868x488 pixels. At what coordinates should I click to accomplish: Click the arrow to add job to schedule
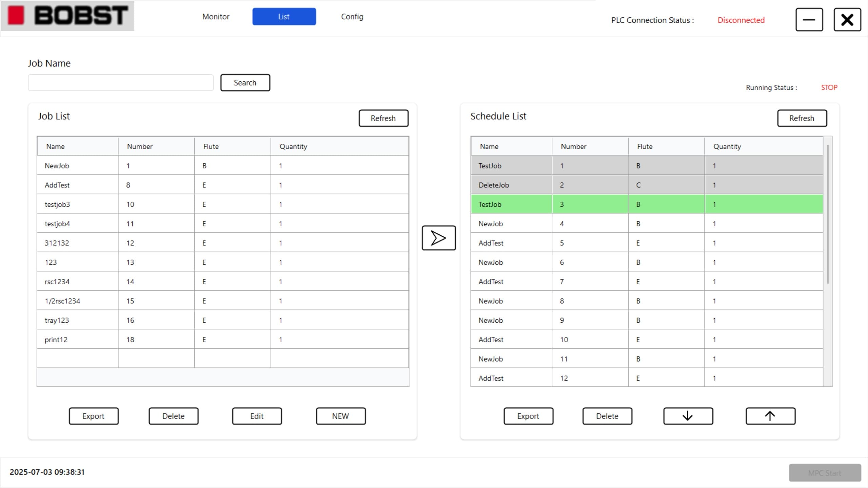[438, 238]
